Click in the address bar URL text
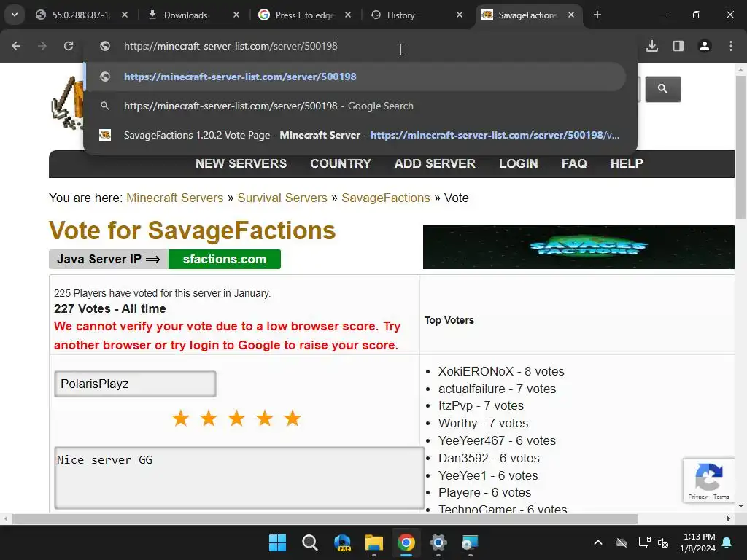747x560 pixels. [231, 46]
